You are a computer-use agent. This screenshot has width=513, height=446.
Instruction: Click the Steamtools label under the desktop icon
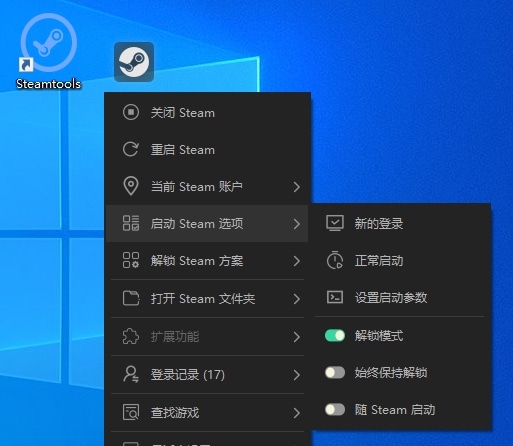[x=49, y=84]
